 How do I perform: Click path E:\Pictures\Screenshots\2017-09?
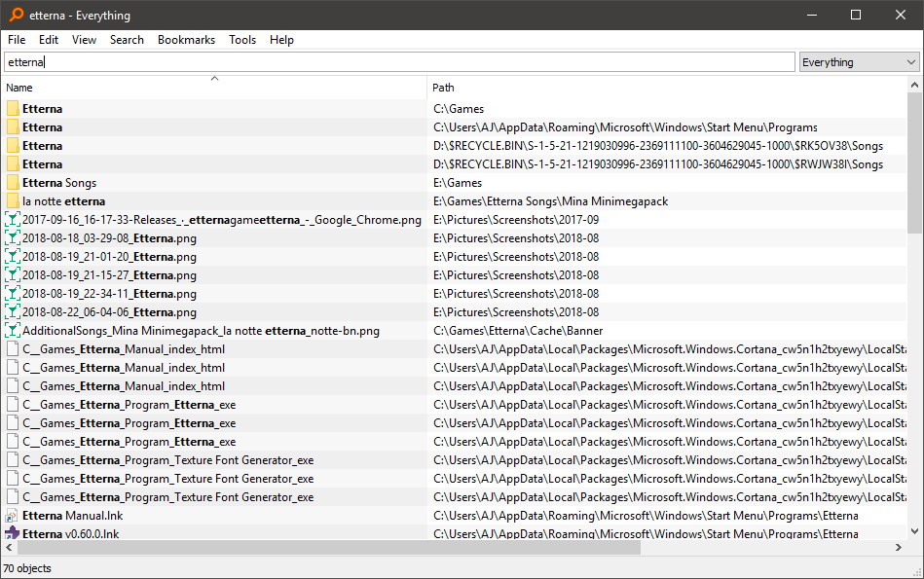pyautogui.click(x=516, y=220)
